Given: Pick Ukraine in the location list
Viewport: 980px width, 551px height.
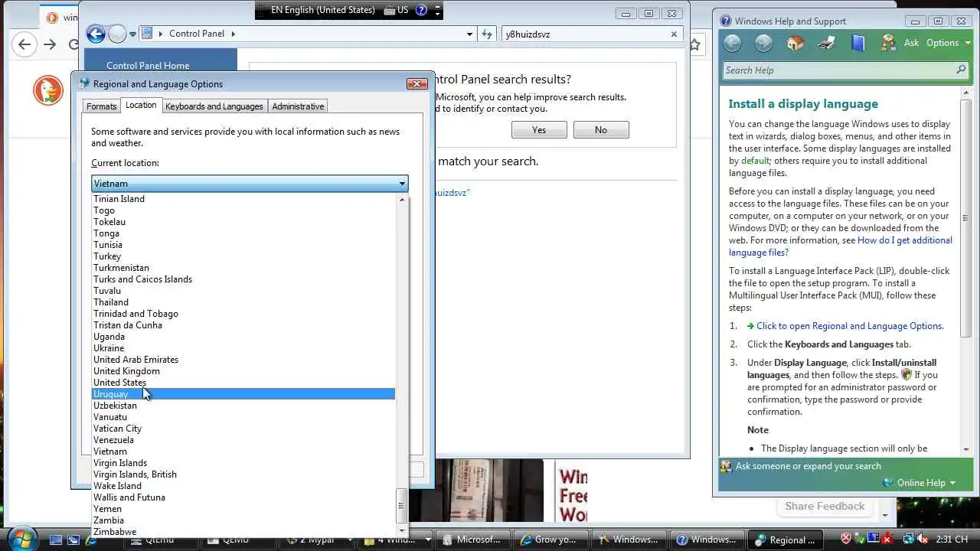Looking at the screenshot, I should coord(243,348).
